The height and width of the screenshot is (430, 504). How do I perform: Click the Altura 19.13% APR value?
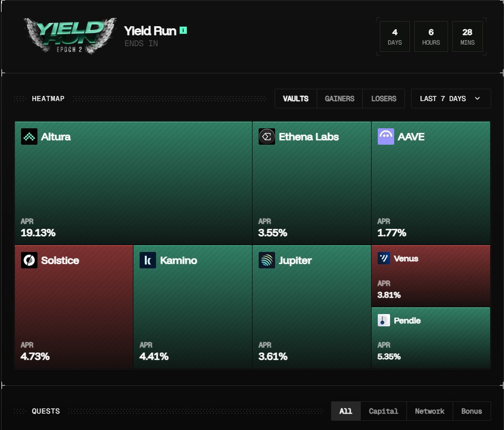38,232
